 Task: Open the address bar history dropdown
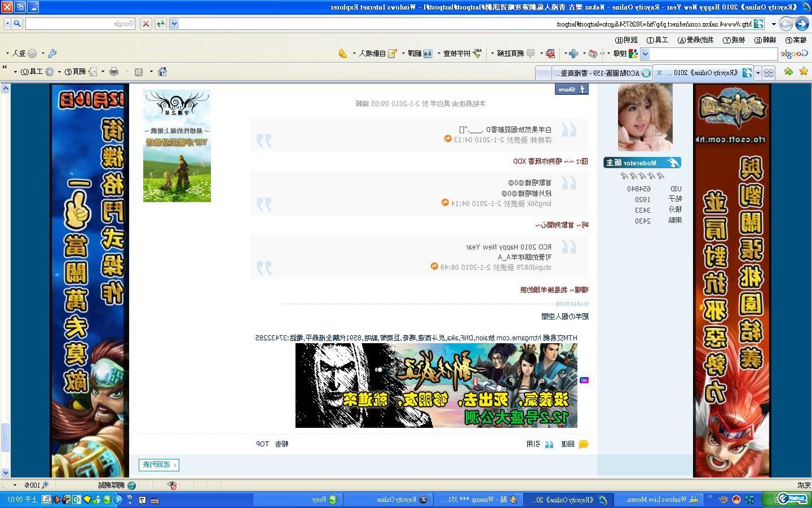tap(174, 24)
